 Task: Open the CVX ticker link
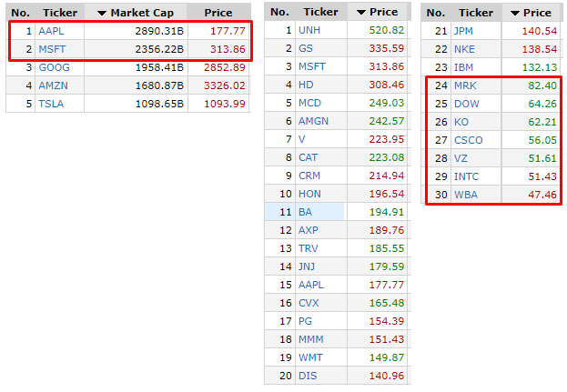click(309, 303)
